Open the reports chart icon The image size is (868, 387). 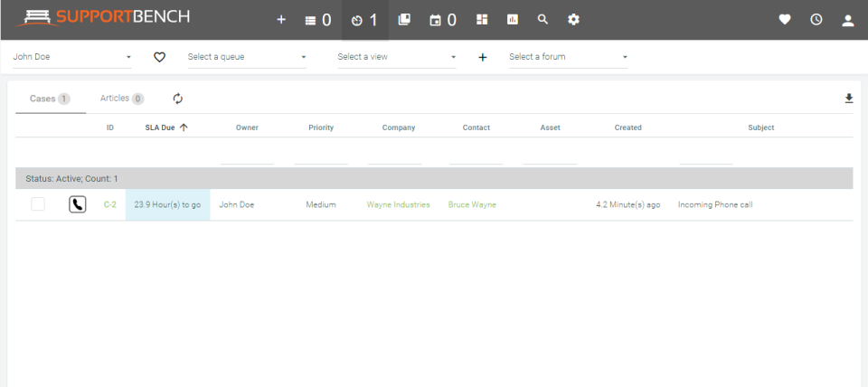coord(513,20)
